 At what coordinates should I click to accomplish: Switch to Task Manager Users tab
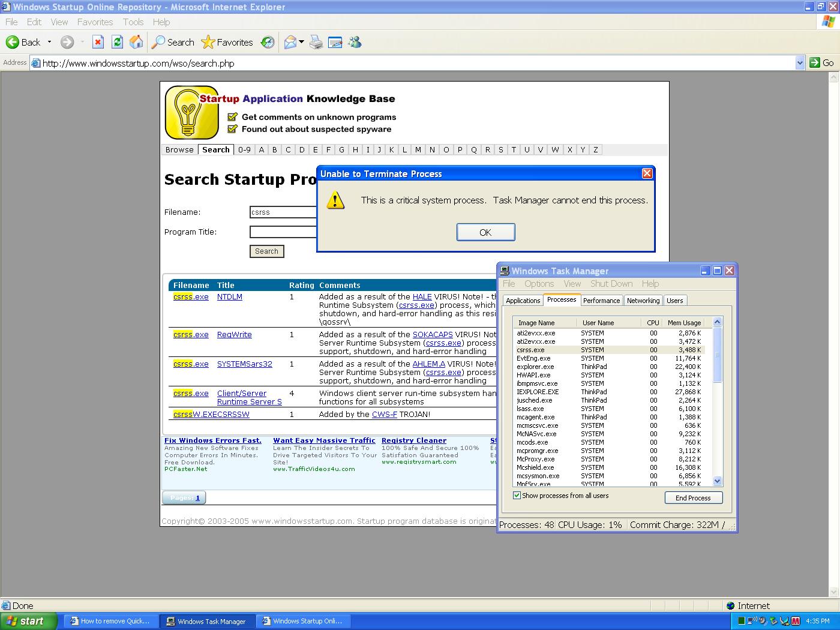click(x=675, y=301)
